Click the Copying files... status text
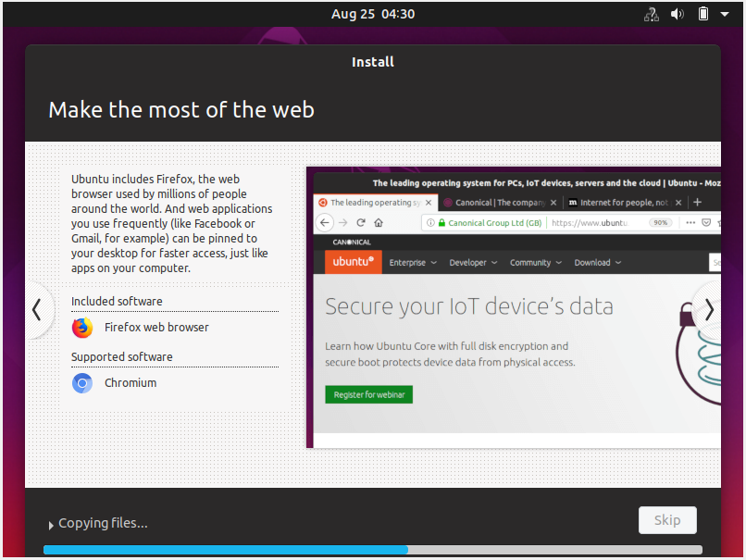Viewport: 746px width, 560px height. (x=103, y=523)
